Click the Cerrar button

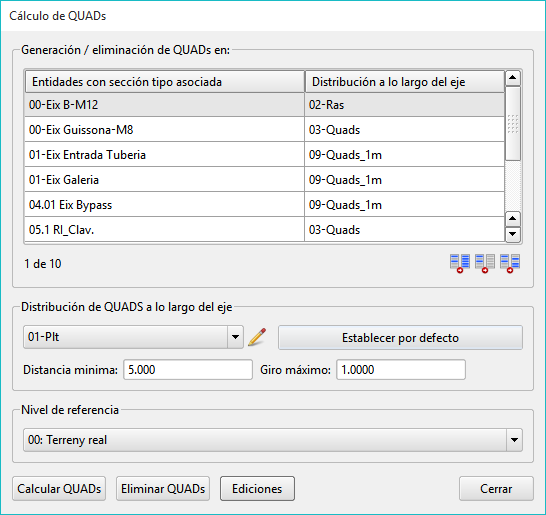coord(496,489)
